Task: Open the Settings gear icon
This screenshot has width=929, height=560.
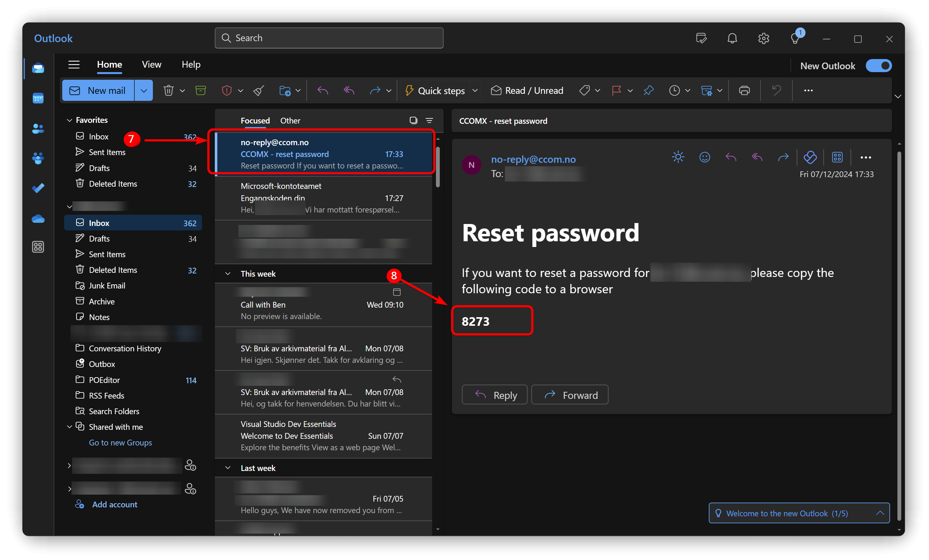Action: pyautogui.click(x=763, y=38)
